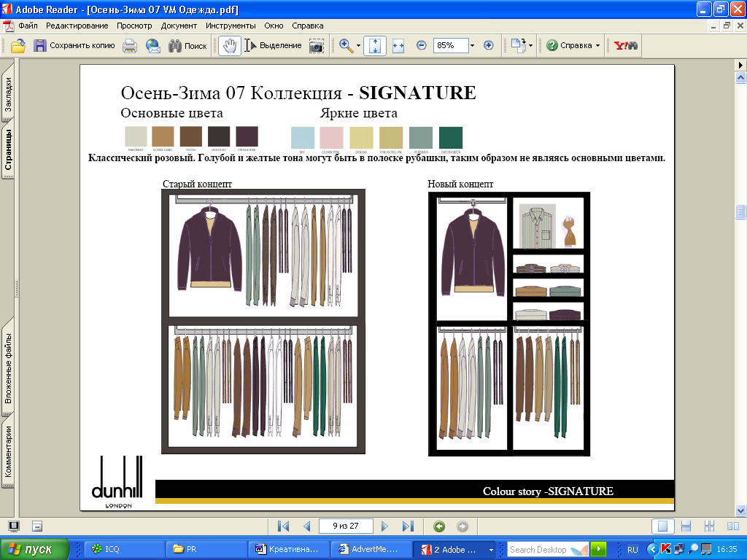Open Search with the binoculars icon
The width and height of the screenshot is (747, 560).
click(x=187, y=46)
